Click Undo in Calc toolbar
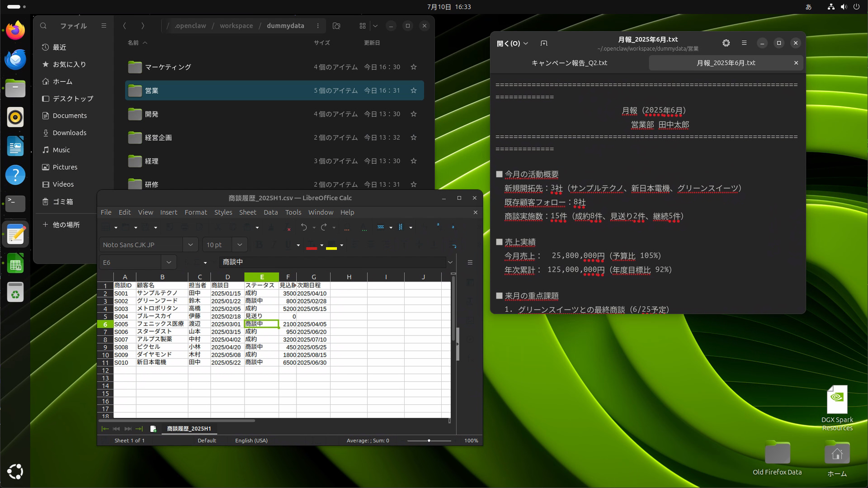The image size is (868, 488). click(x=304, y=227)
